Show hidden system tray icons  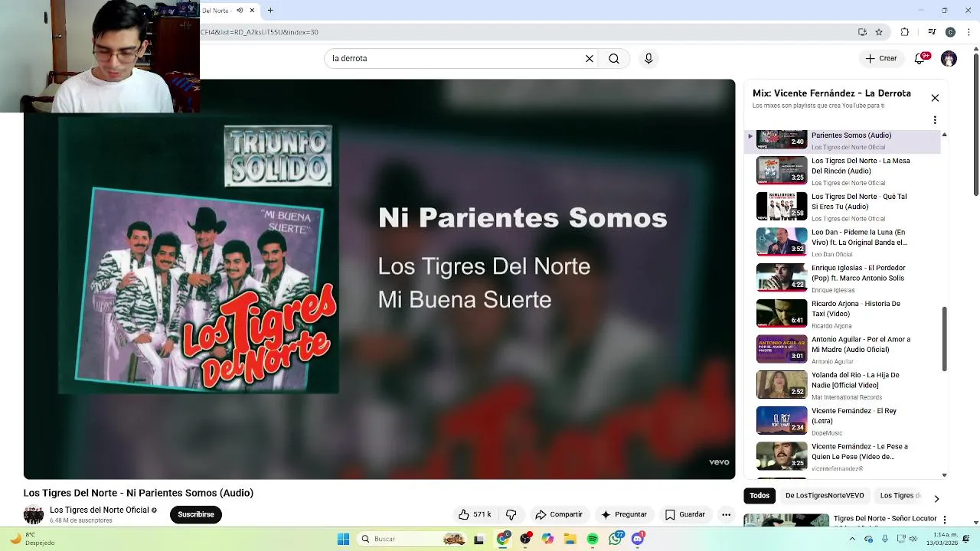click(852, 539)
